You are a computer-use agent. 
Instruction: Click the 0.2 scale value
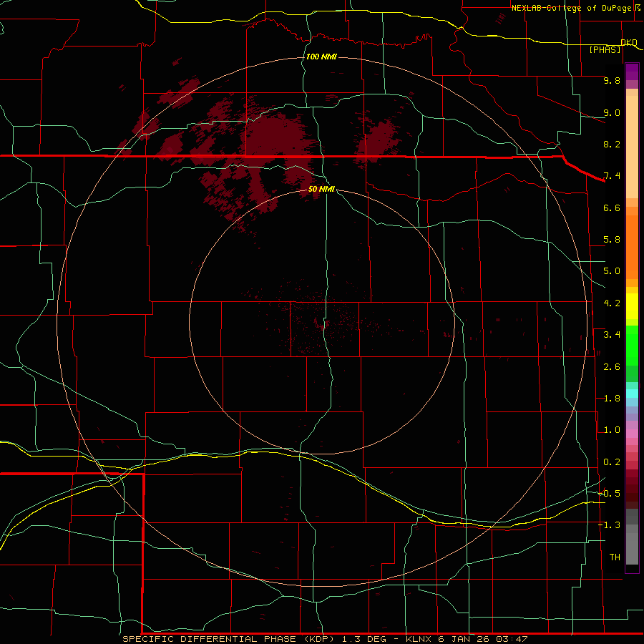(612, 462)
